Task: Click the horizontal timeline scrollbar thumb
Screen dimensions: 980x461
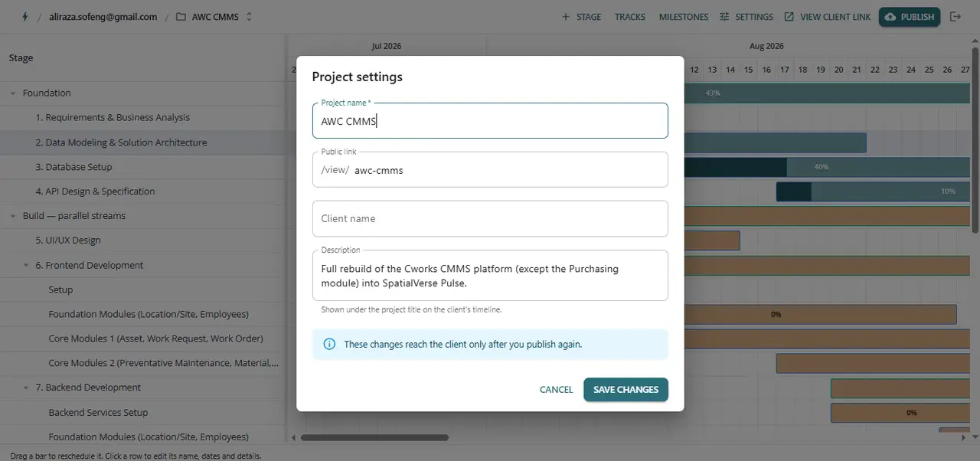Action: pyautogui.click(x=374, y=438)
